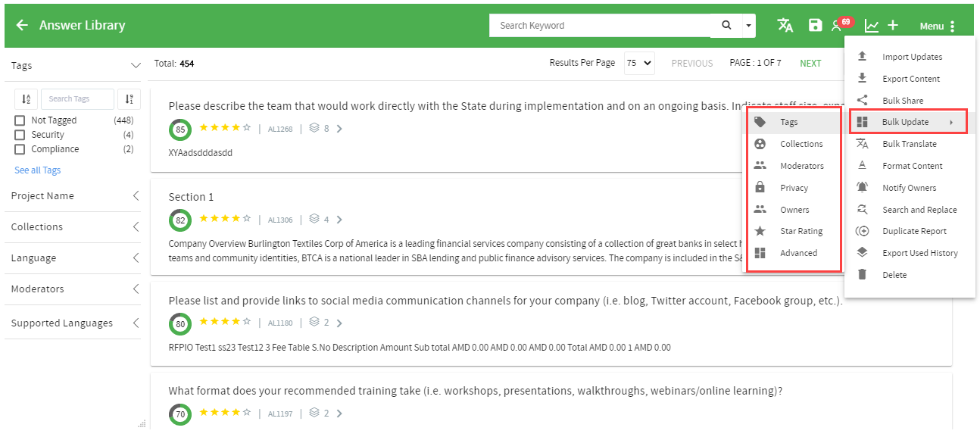Open user notifications with 69 badge
This screenshot has width=980, height=437.
point(841,24)
